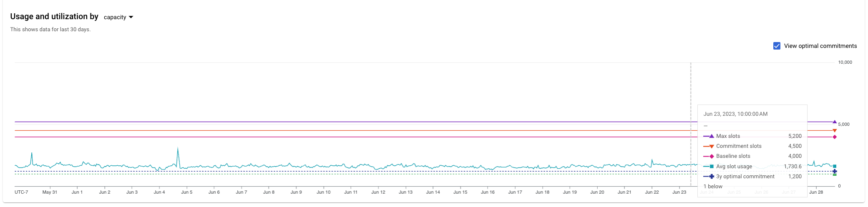Viewport: 868px width, 207px height.
Task: Click the Commitment slots icon in the tooltip
Action: click(711, 146)
